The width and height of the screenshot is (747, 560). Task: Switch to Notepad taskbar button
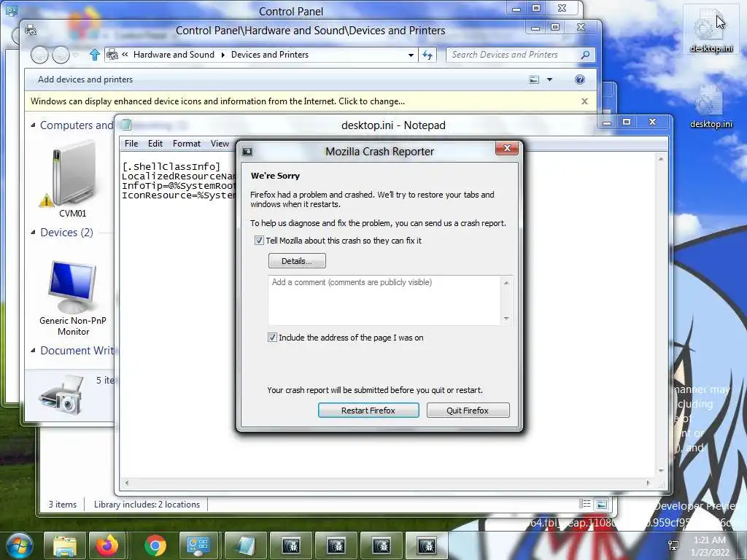(244, 545)
